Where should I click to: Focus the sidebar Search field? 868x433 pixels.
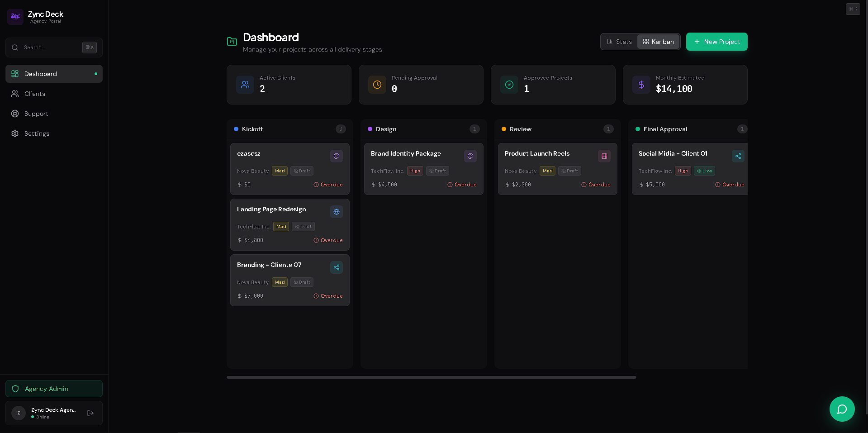54,48
